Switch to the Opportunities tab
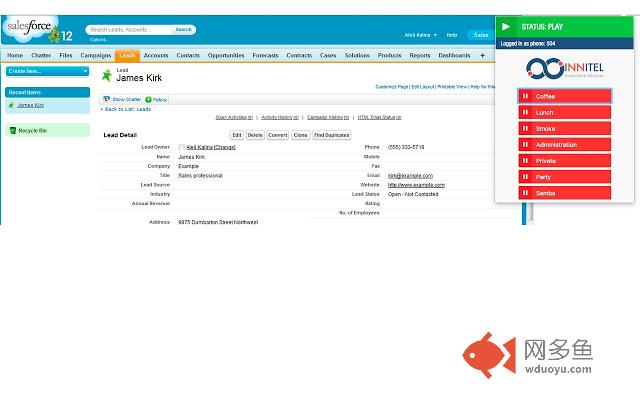The height and width of the screenshot is (400, 640). click(x=226, y=55)
